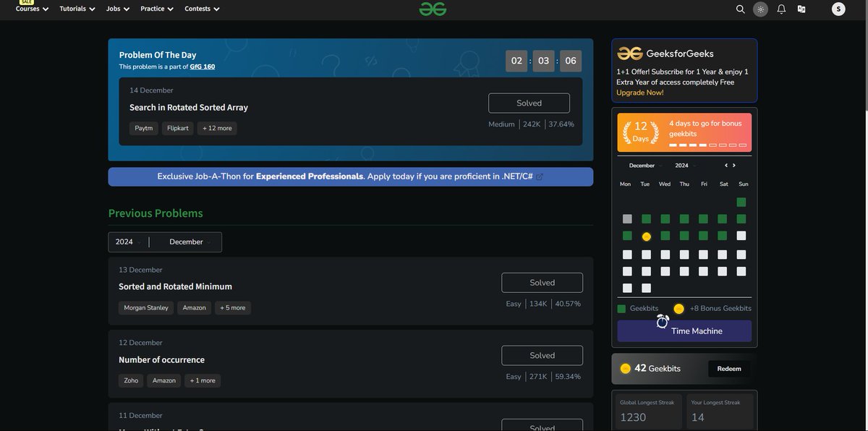Click the gold coin in the Bonus Geekbits legend
868x431 pixels.
(x=678, y=309)
